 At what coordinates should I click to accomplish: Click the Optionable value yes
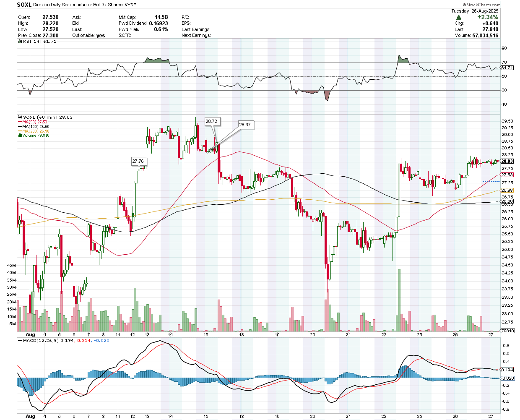pos(101,36)
